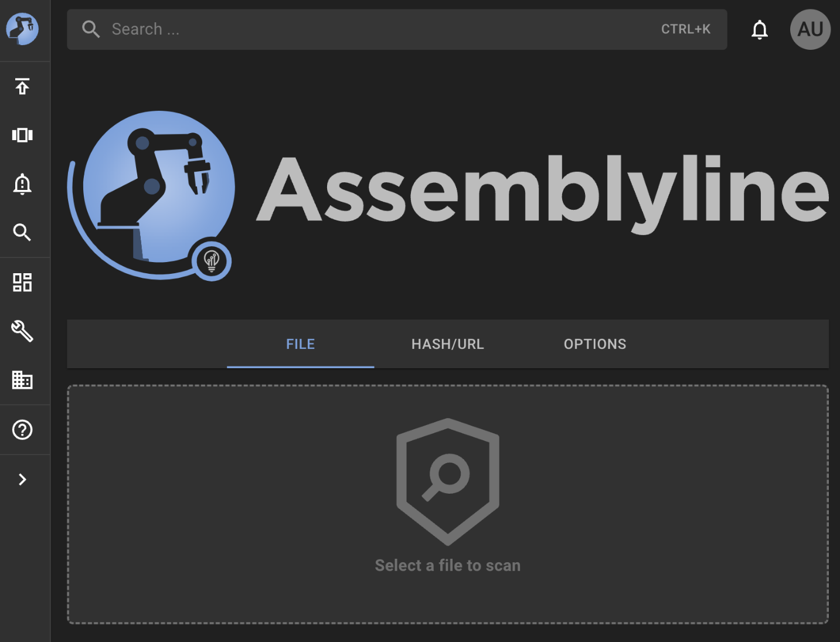The width and height of the screenshot is (840, 642).
Task: Click the CTRL+K shortcut hint
Action: coord(686,29)
